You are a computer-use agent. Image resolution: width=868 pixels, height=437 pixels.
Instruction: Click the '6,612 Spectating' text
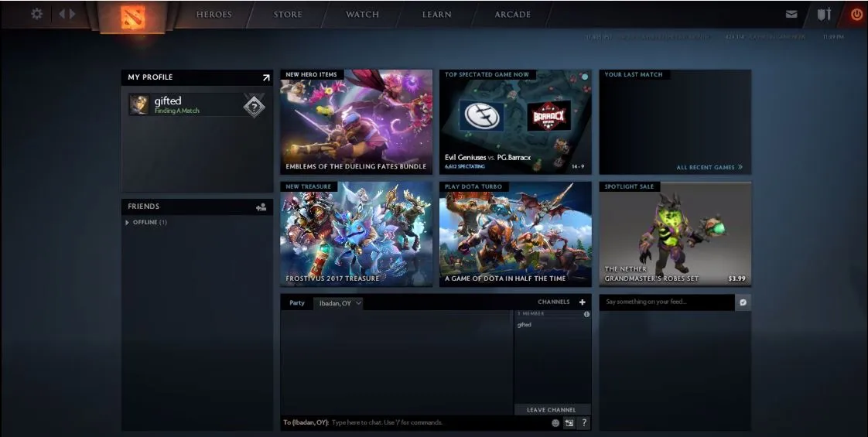465,166
